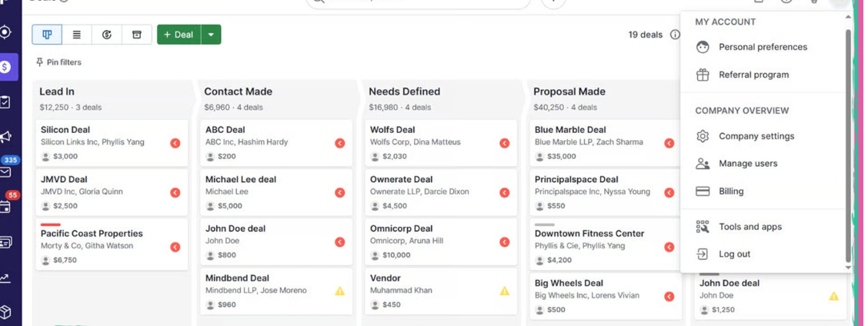Click red overdue icon on JMVD Deal
The width and height of the screenshot is (868, 326).
click(x=175, y=193)
